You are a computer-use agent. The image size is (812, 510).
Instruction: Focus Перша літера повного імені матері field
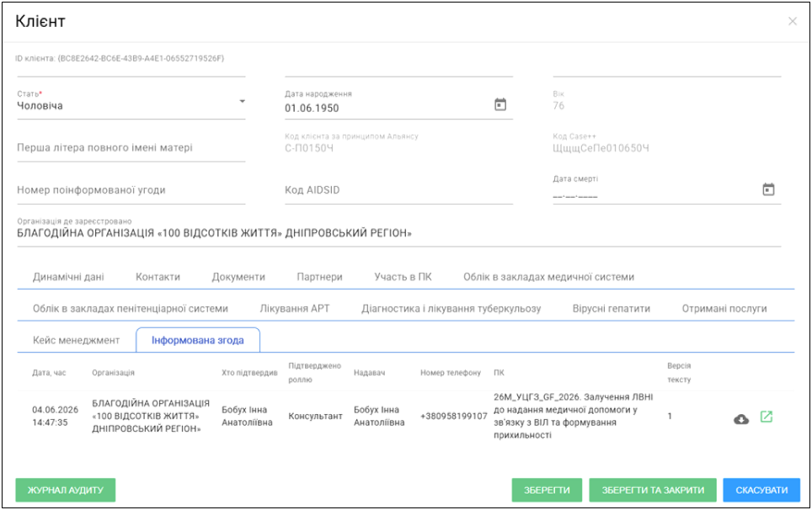pos(131,148)
